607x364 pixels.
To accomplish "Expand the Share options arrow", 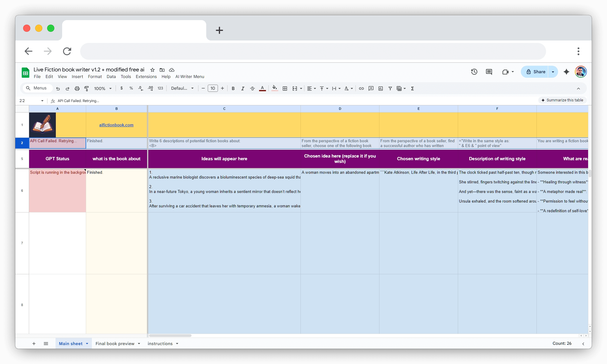I will pyautogui.click(x=553, y=72).
